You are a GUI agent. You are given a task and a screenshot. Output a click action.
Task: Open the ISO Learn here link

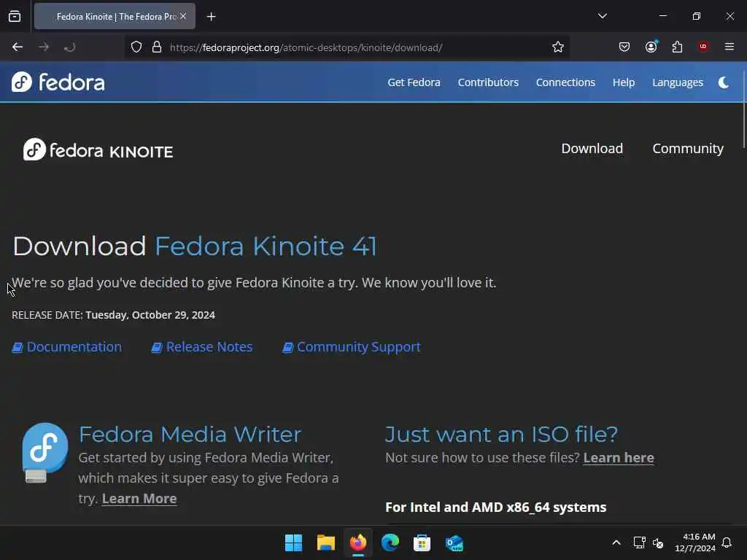coord(619,458)
